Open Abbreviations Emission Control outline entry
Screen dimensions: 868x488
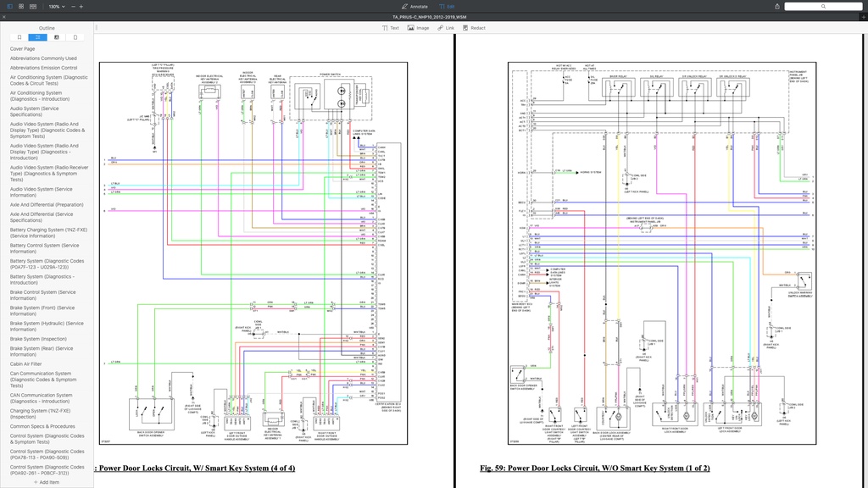(x=43, y=68)
